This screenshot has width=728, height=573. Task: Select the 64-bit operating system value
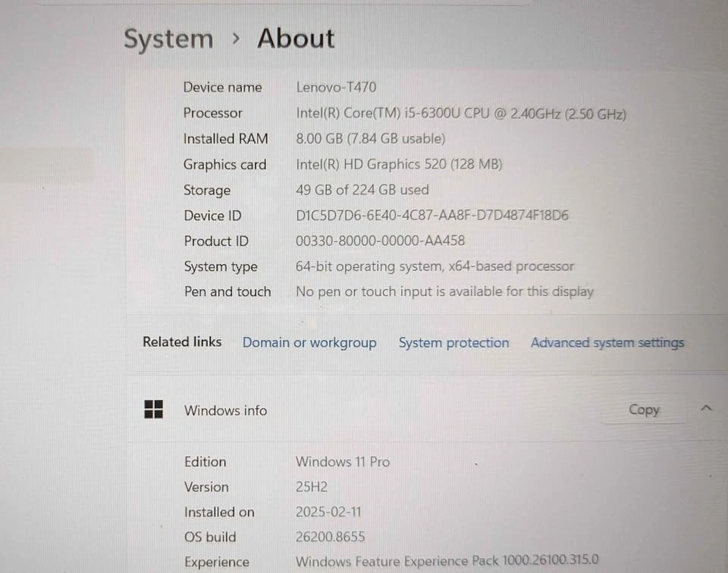(435, 266)
